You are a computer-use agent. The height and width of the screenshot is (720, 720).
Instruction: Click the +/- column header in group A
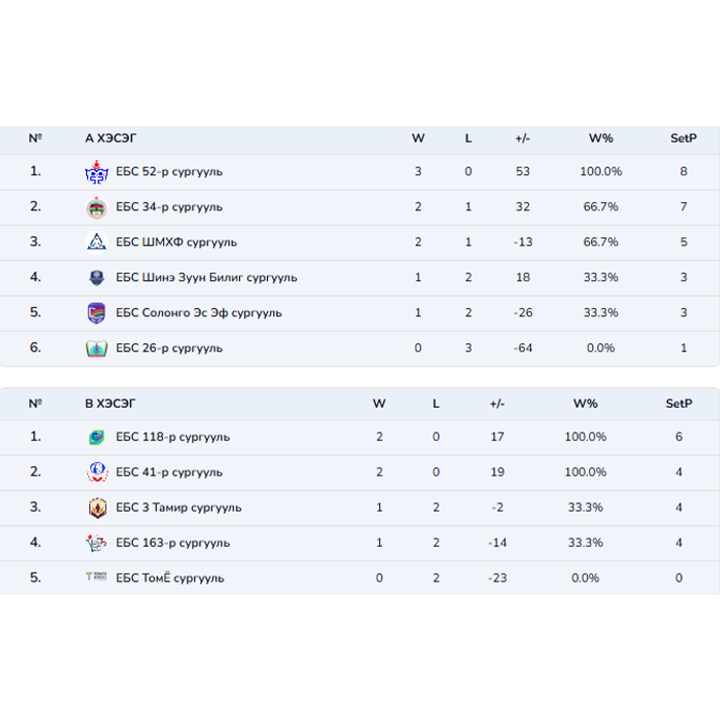pos(523,138)
